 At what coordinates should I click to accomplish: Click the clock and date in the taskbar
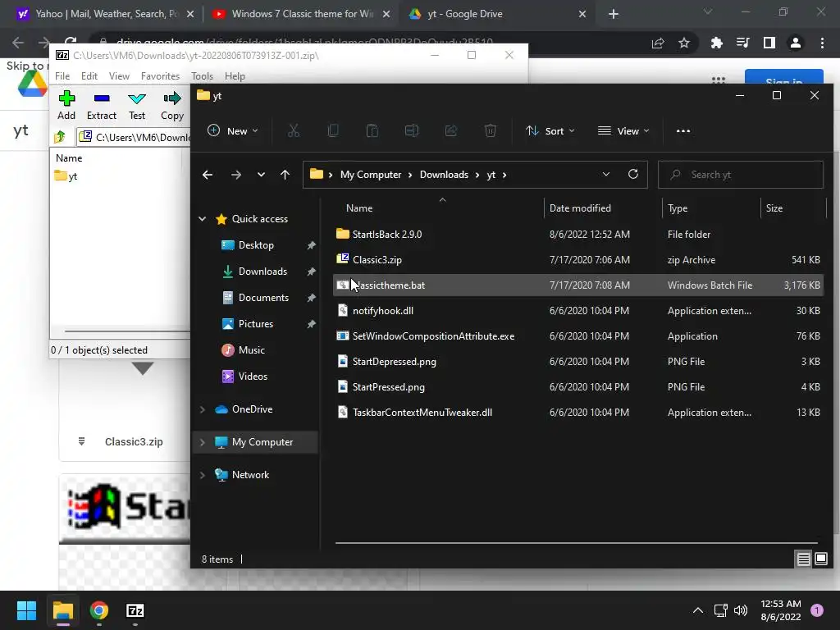(781, 610)
